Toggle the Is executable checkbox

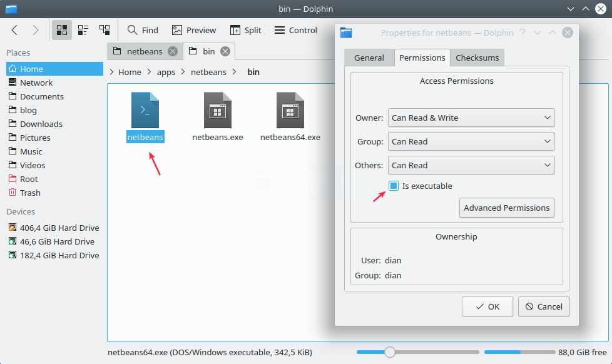coord(393,186)
